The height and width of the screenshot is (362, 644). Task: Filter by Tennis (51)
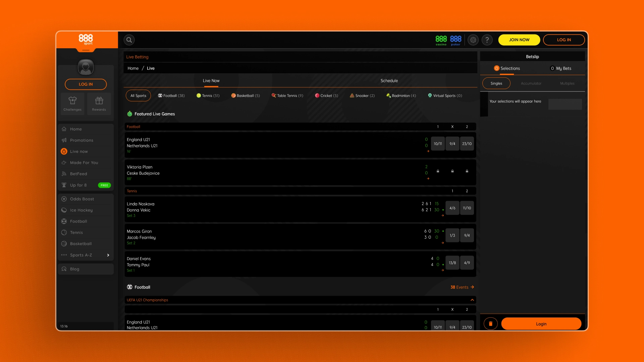pyautogui.click(x=208, y=96)
